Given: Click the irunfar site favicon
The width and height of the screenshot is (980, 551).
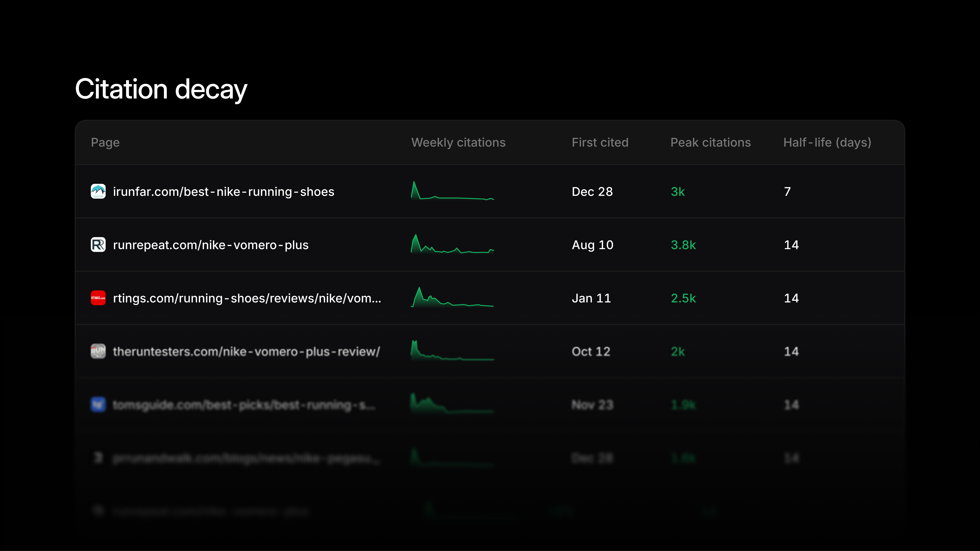Looking at the screenshot, I should (x=98, y=191).
